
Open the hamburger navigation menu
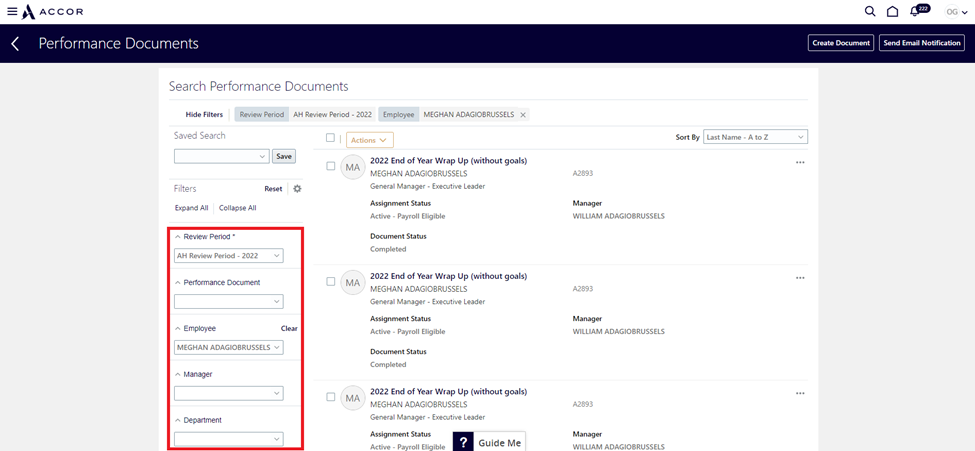tap(12, 11)
